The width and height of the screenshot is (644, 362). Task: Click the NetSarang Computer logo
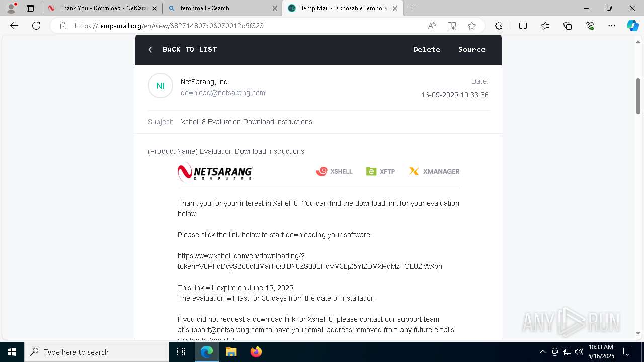[215, 171]
